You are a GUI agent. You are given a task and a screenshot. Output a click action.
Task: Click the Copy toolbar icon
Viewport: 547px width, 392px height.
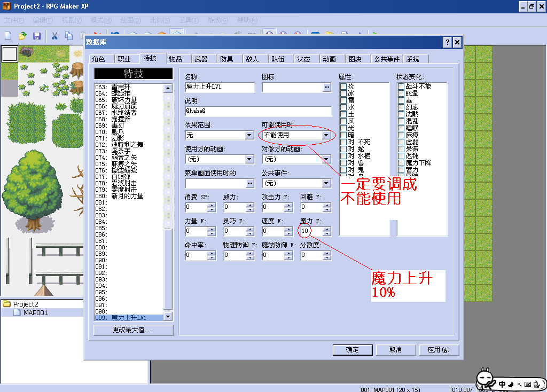pyautogui.click(x=69, y=36)
